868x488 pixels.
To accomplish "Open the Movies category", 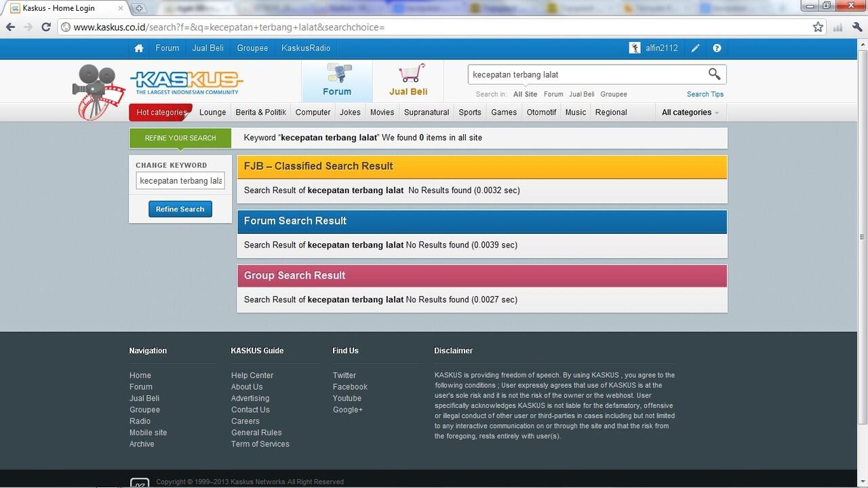I will [382, 113].
